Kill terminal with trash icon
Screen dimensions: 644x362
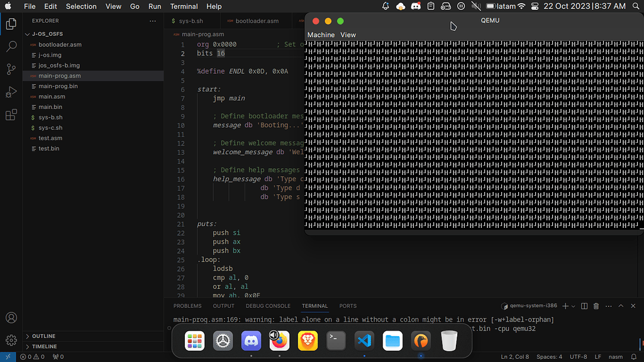click(596, 306)
